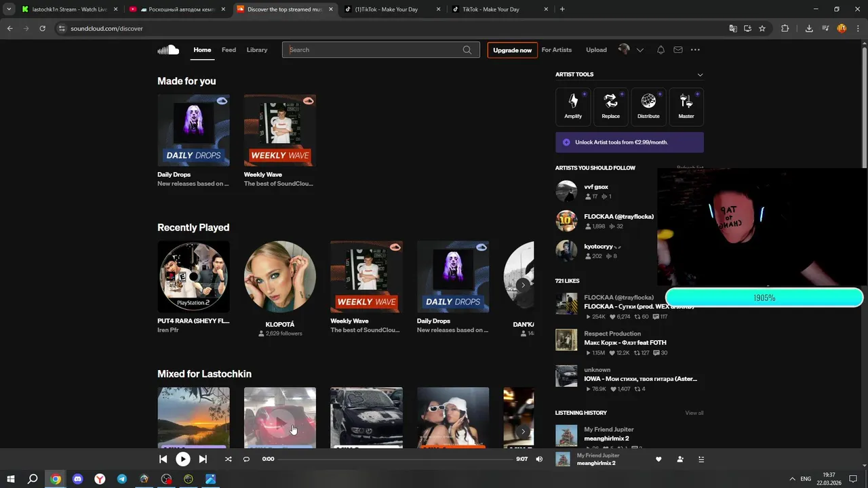868x488 pixels.
Task: Click the search magnifier icon
Action: (x=467, y=49)
